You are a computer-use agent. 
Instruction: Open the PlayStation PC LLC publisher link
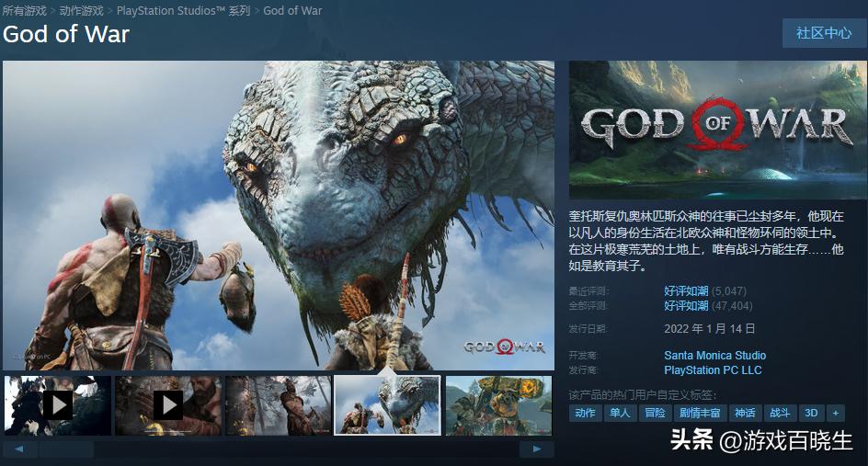[713, 370]
